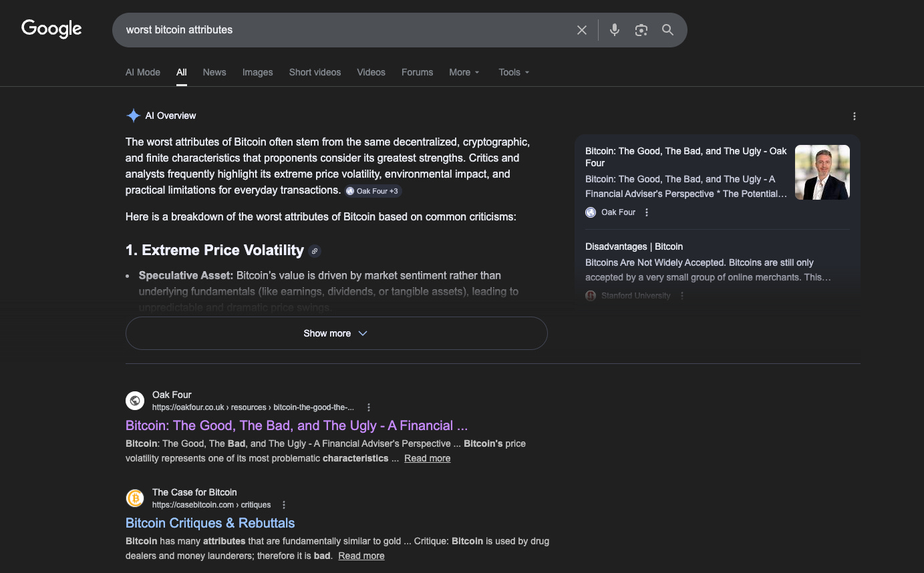This screenshot has height=573, width=924.
Task: Click Oak Four globe favicon in search result
Action: point(135,401)
